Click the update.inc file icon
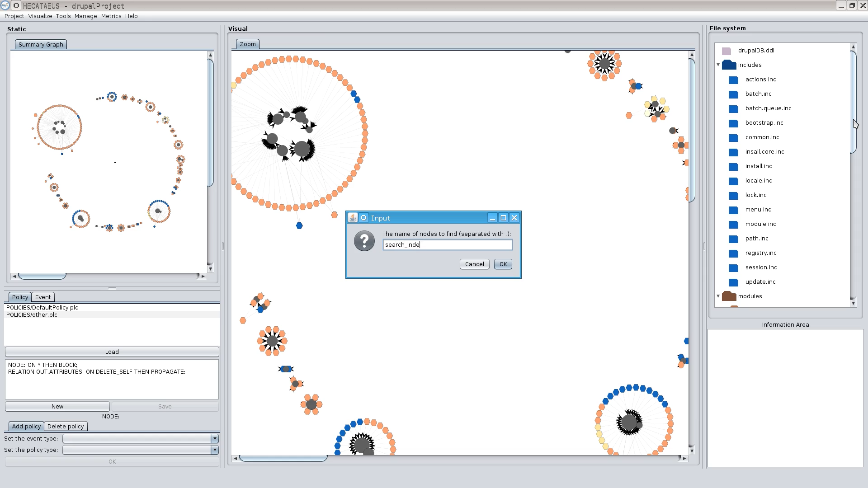868x488 pixels. (734, 282)
